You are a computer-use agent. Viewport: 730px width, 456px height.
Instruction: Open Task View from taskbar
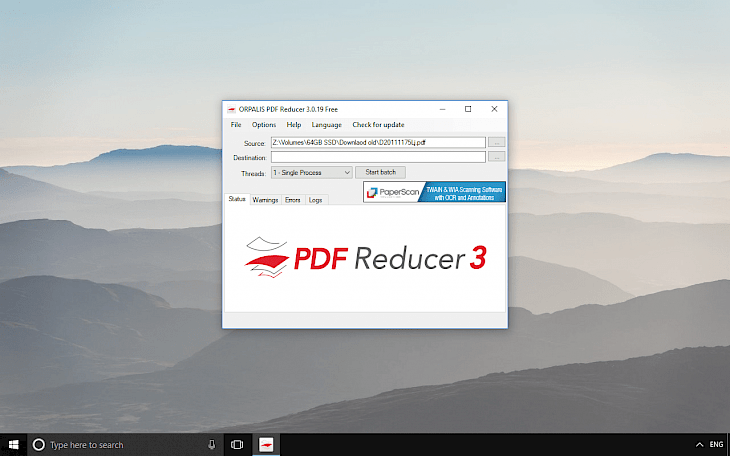[x=237, y=445]
